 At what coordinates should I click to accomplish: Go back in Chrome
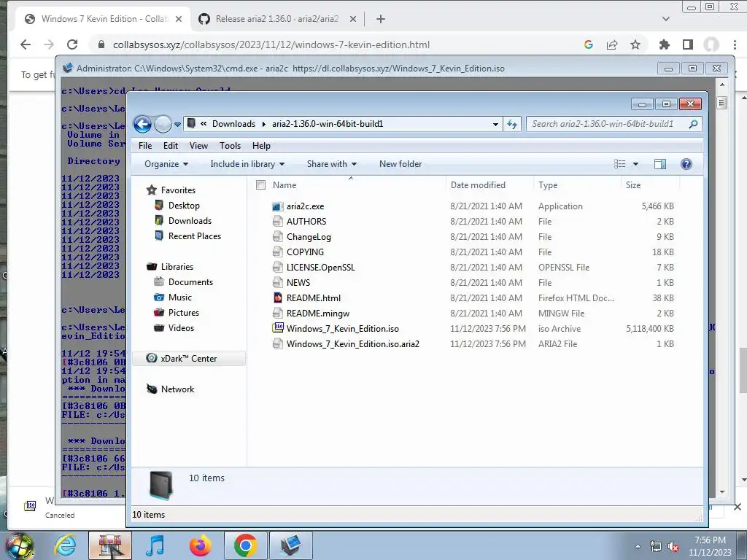pos(26,44)
